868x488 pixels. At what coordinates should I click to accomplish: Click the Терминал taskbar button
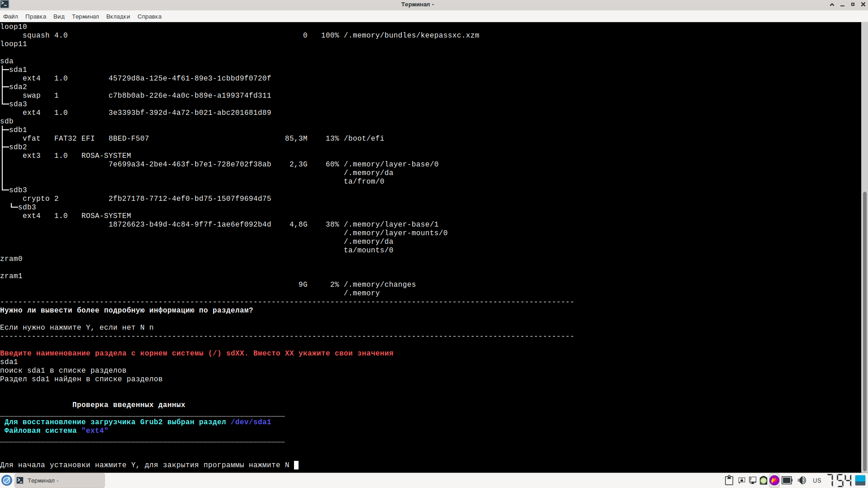point(60,480)
